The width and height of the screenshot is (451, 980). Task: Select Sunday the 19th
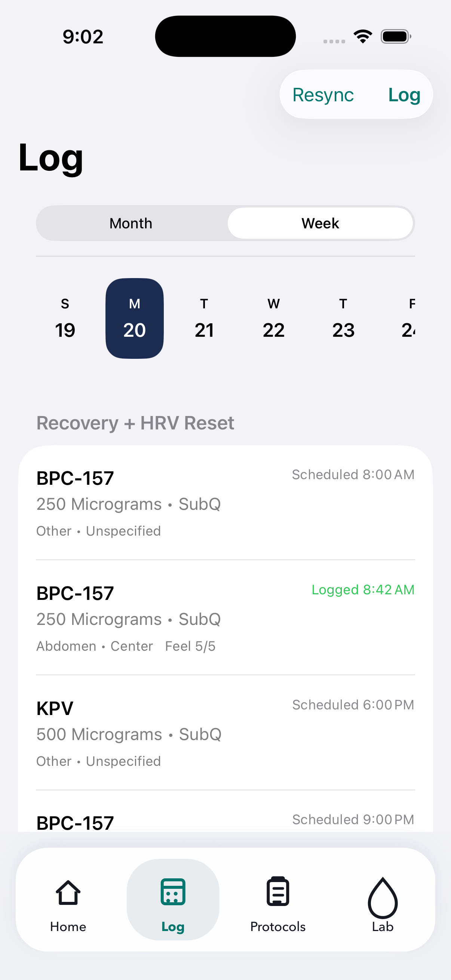pos(65,318)
